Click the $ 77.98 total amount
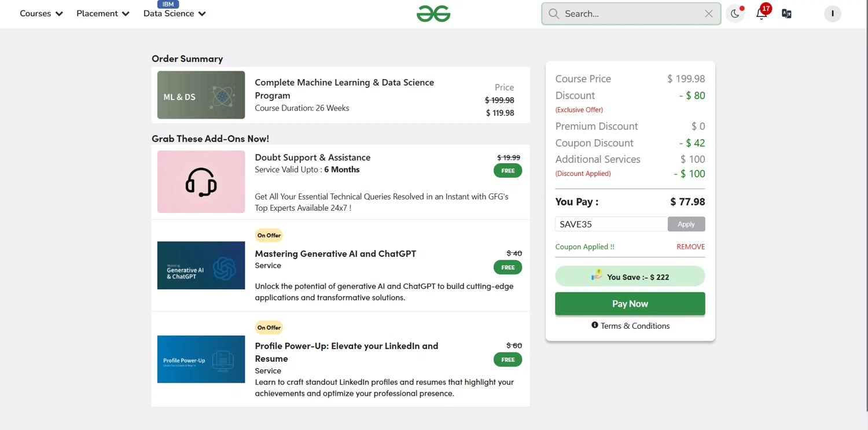Viewport: 868px width, 430px height. (x=687, y=201)
